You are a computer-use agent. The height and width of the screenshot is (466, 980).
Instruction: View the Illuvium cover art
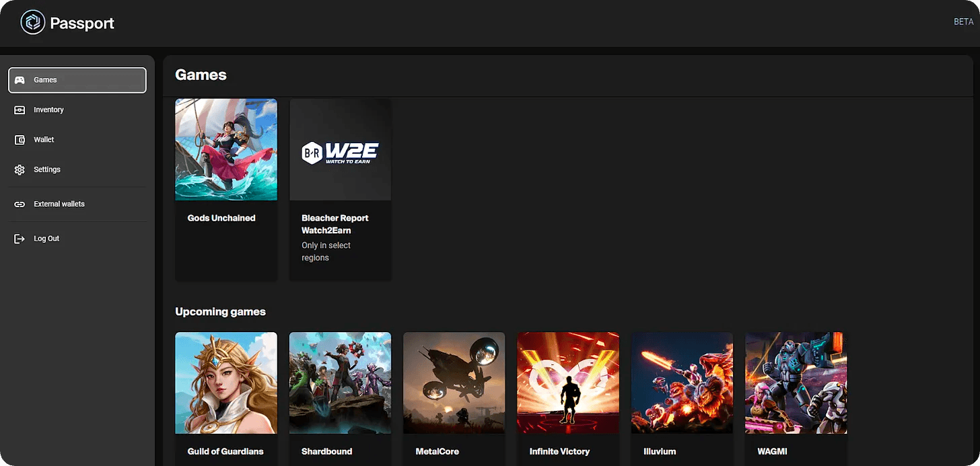click(682, 383)
